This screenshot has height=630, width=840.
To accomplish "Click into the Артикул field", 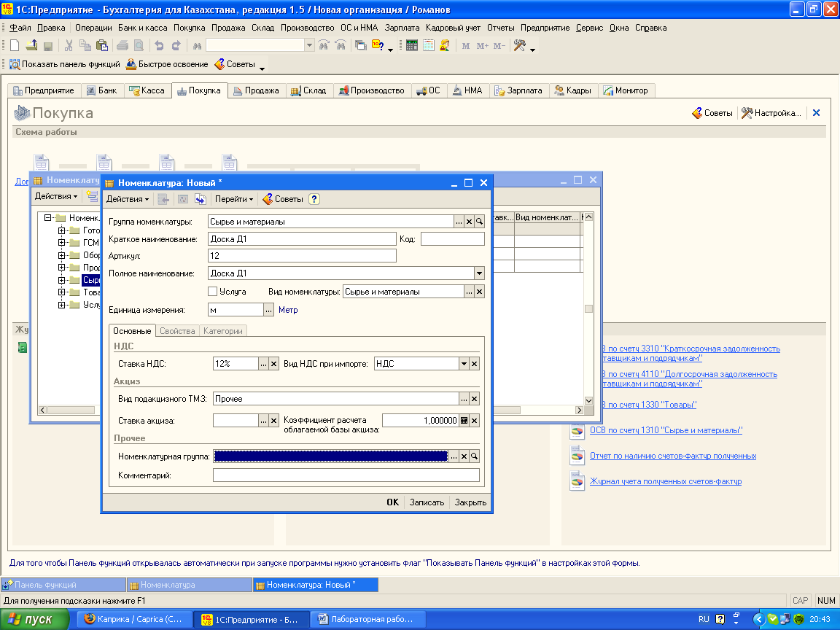I will [302, 255].
